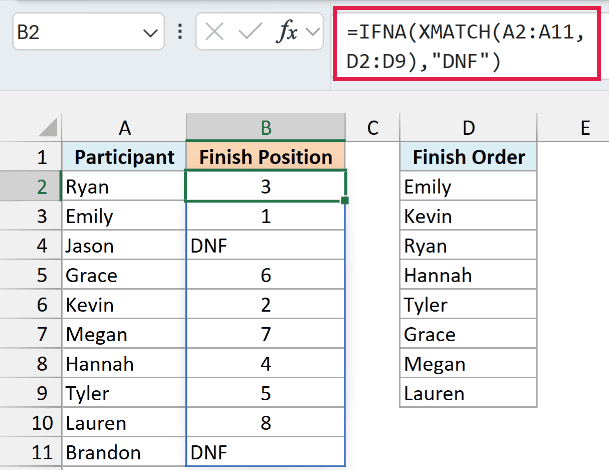Select row 5 header
Screen dimensions: 609x470
(31, 275)
